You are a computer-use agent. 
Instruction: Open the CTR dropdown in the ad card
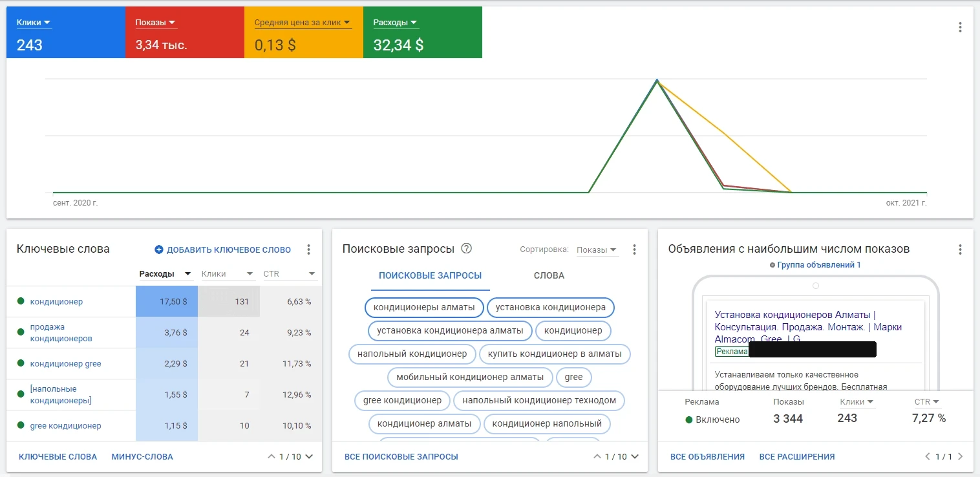(927, 402)
